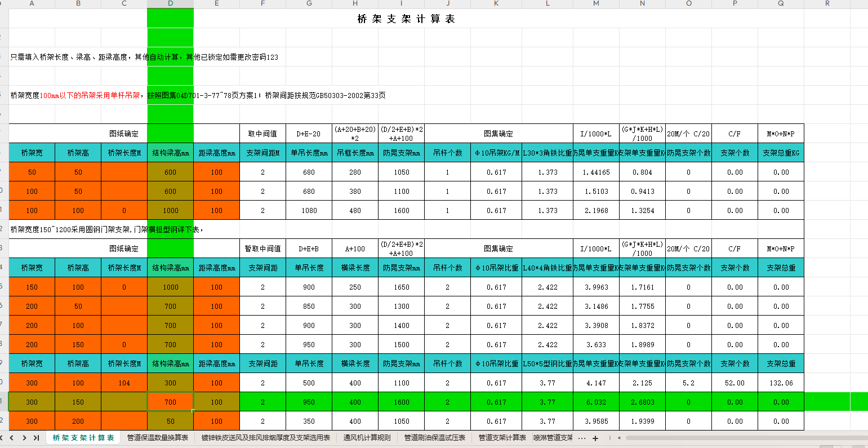Click the title cell 桥架支架计算表

pos(406,19)
